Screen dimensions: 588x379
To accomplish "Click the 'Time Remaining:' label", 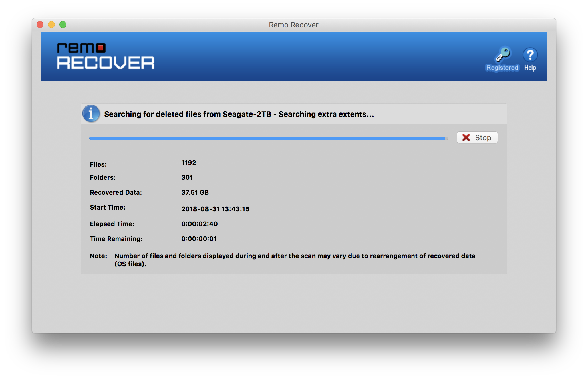I will tap(116, 239).
